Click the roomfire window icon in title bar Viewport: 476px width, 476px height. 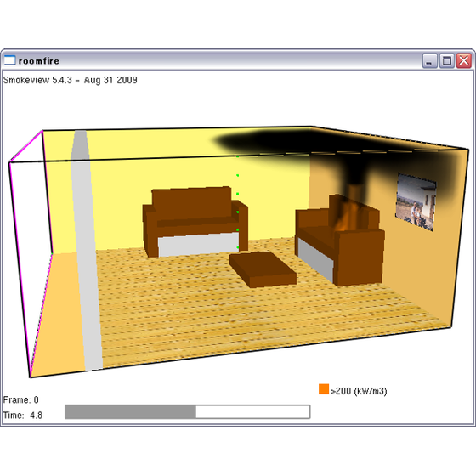(9, 60)
